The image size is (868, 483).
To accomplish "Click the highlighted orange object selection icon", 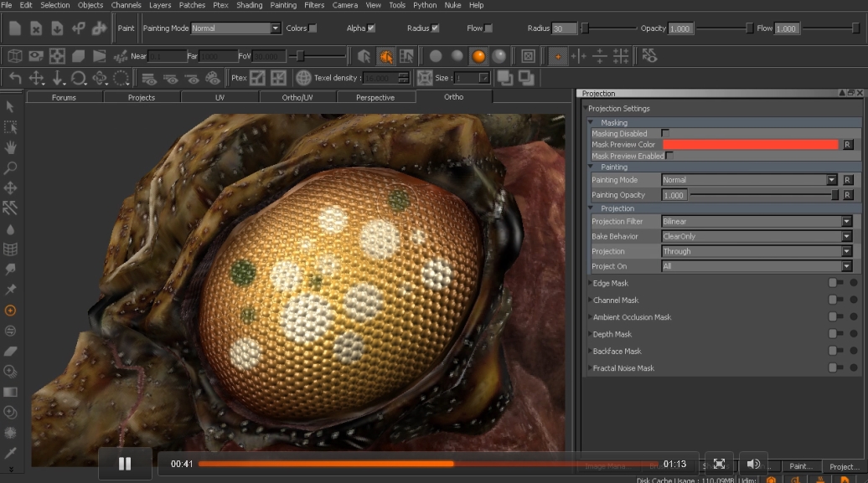I will [386, 56].
